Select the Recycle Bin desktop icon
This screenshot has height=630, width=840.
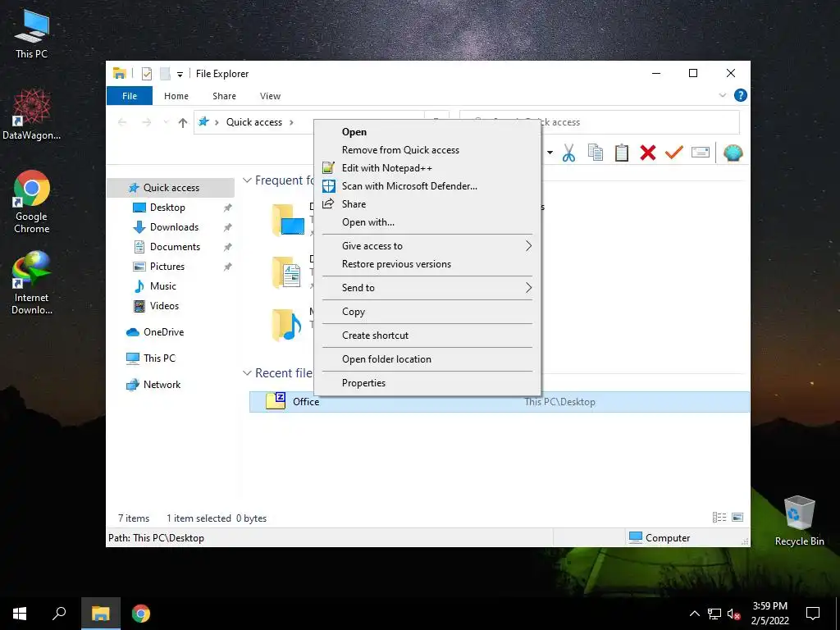click(799, 521)
